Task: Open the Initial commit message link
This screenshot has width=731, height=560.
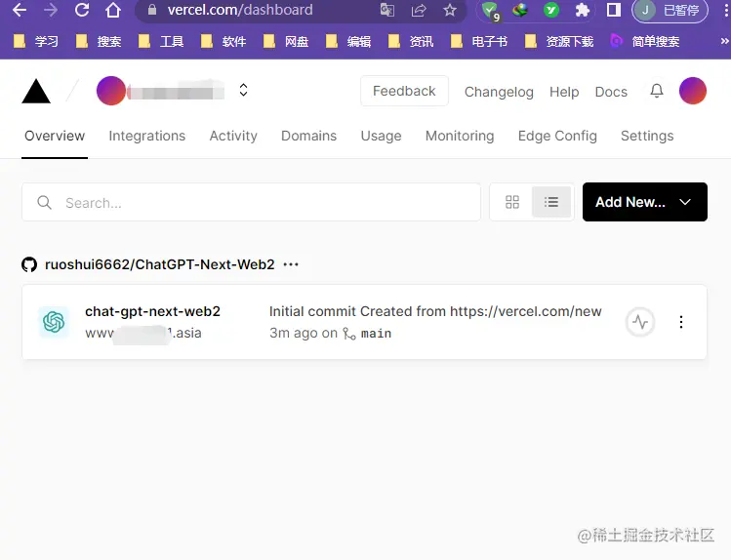Action: 435,311
